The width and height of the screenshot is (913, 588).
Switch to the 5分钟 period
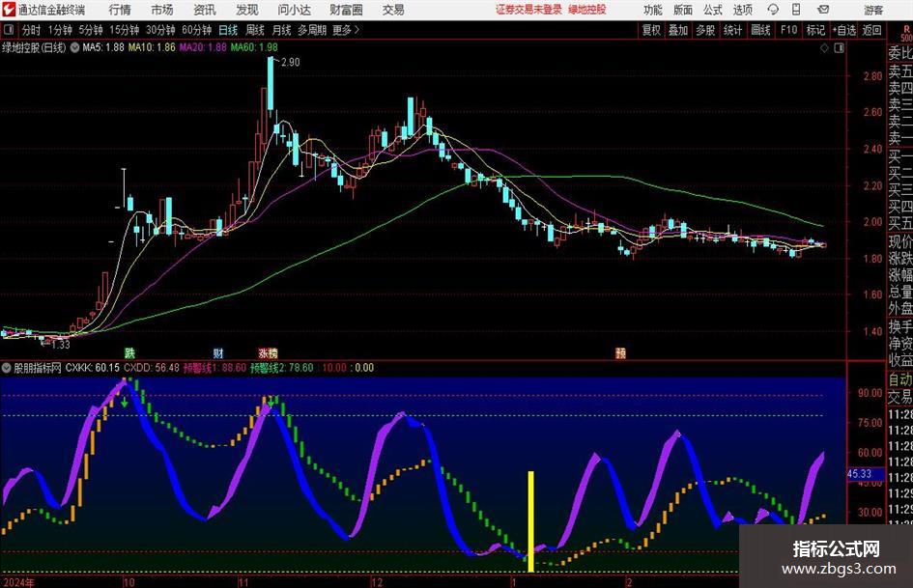click(90, 30)
